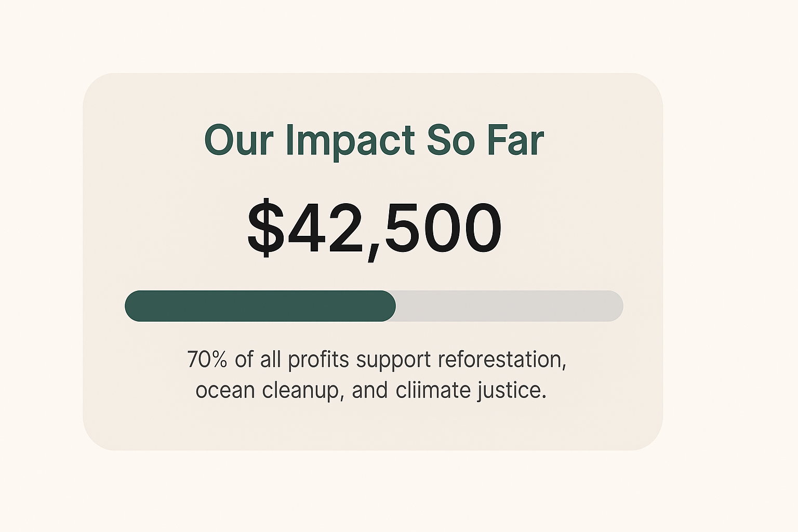The width and height of the screenshot is (798, 532).
Task: Click the far left start of progress bar
Action: (132, 306)
